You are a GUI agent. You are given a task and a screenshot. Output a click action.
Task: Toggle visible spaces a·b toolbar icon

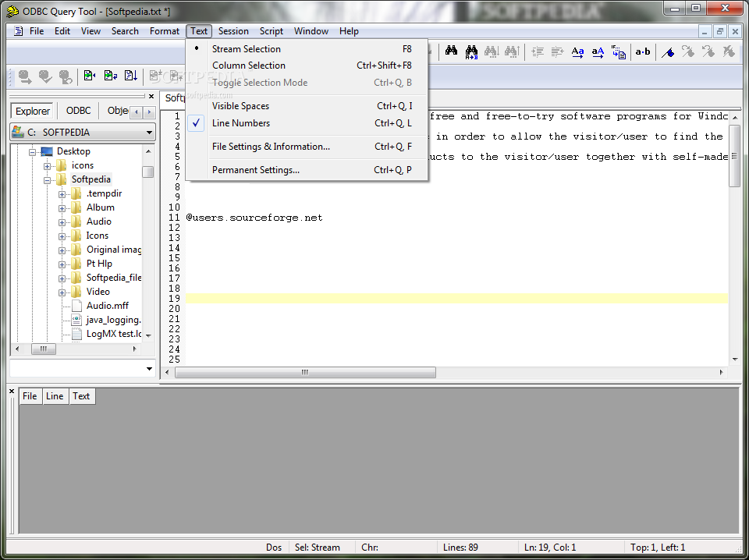[642, 51]
